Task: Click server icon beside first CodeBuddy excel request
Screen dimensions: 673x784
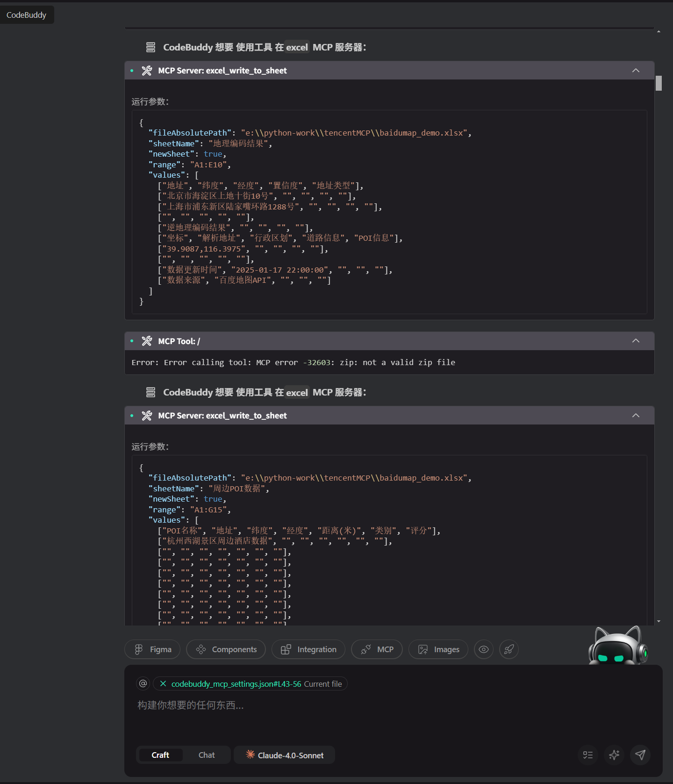Action: click(x=150, y=47)
